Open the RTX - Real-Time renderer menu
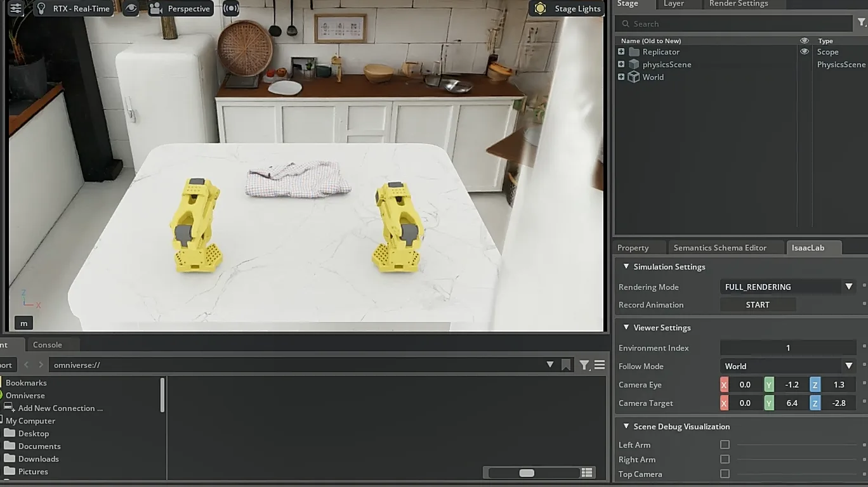This screenshot has height=487, width=868. pos(74,8)
